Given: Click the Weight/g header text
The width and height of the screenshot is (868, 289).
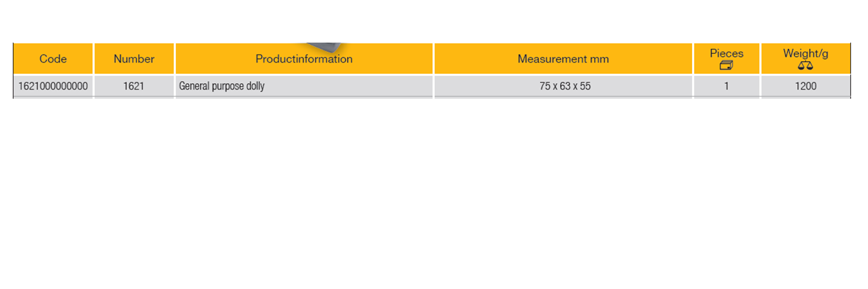Looking at the screenshot, I should point(806,53).
